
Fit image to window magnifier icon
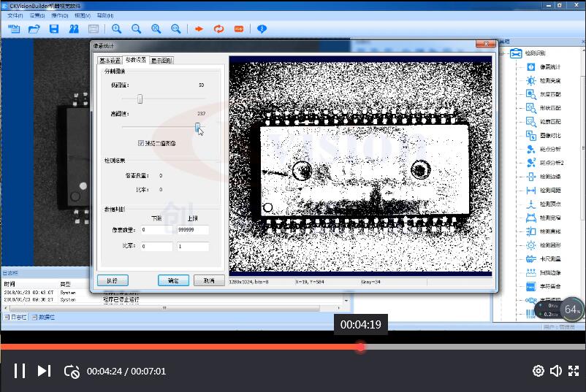[156, 28]
